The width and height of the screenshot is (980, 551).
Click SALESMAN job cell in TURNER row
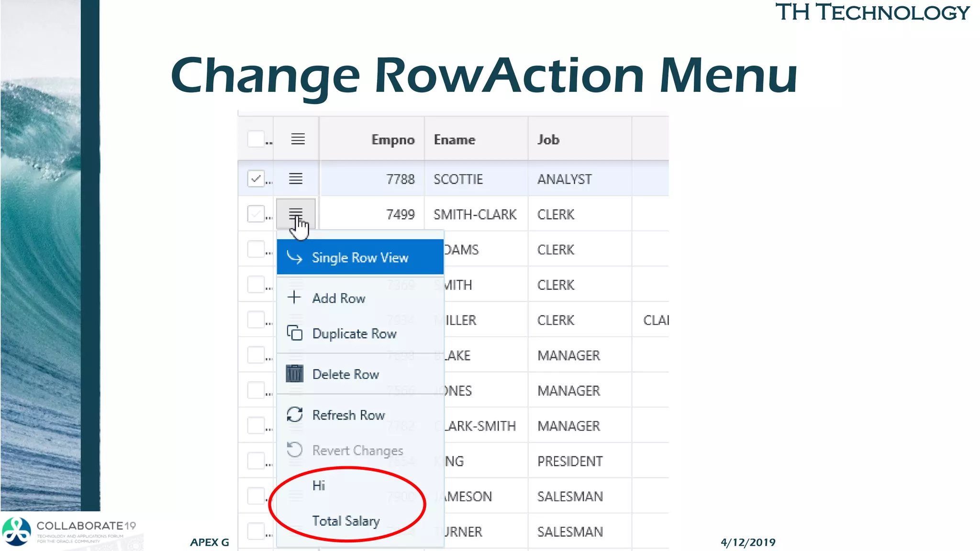[x=580, y=531]
